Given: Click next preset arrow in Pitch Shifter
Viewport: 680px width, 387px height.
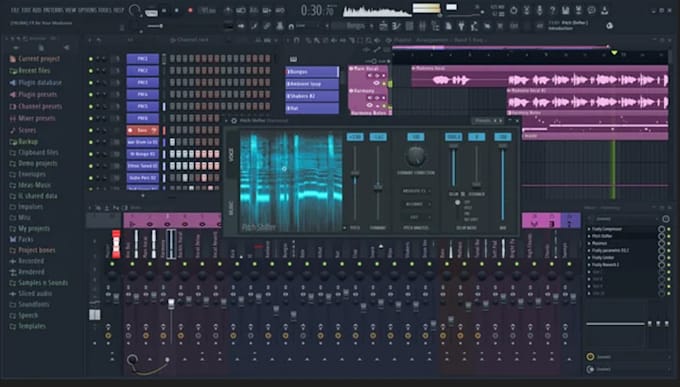Looking at the screenshot, I should coord(500,121).
